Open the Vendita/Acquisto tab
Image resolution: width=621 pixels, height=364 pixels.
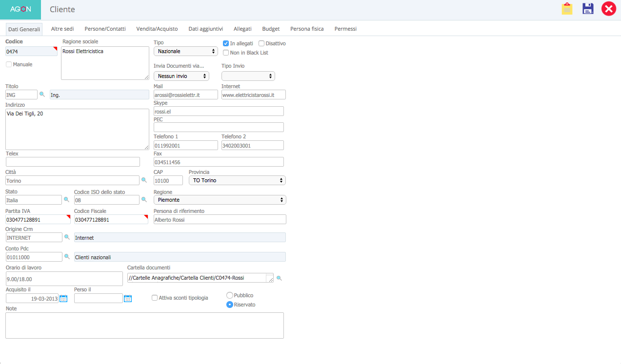click(x=157, y=29)
